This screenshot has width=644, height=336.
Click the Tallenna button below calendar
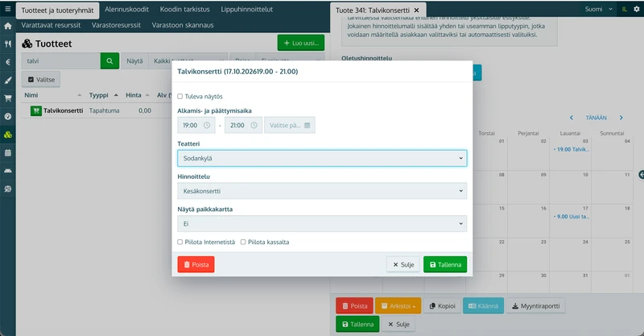point(357,324)
